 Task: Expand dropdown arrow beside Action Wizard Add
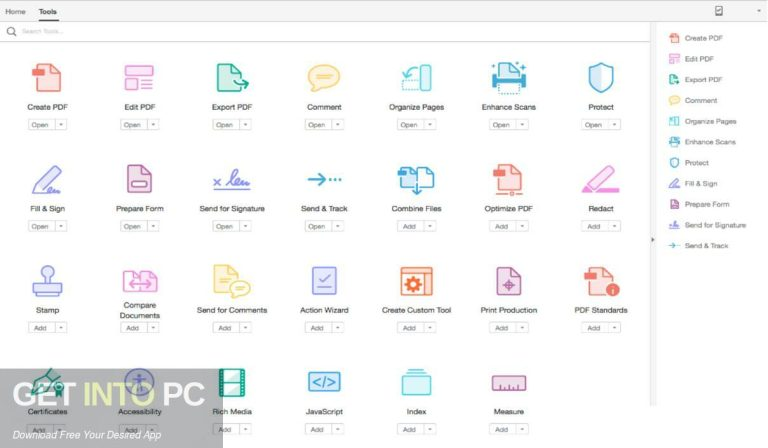[338, 328]
